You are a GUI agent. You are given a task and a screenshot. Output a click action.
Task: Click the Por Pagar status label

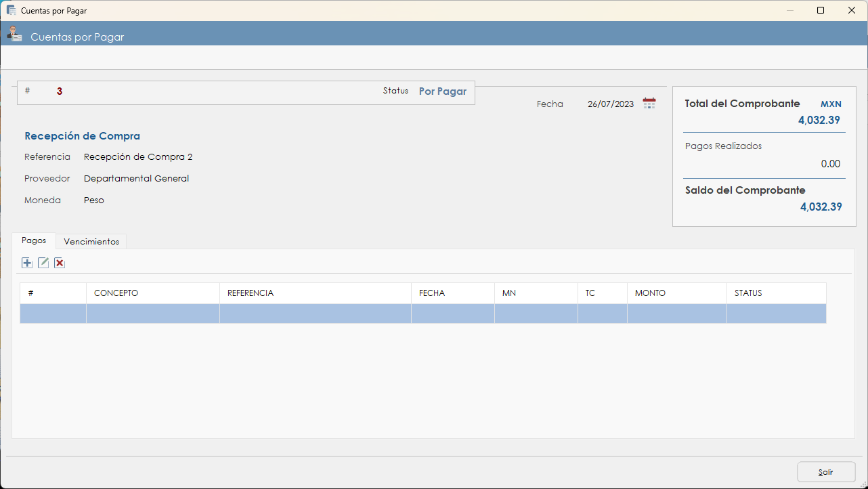[x=443, y=91]
